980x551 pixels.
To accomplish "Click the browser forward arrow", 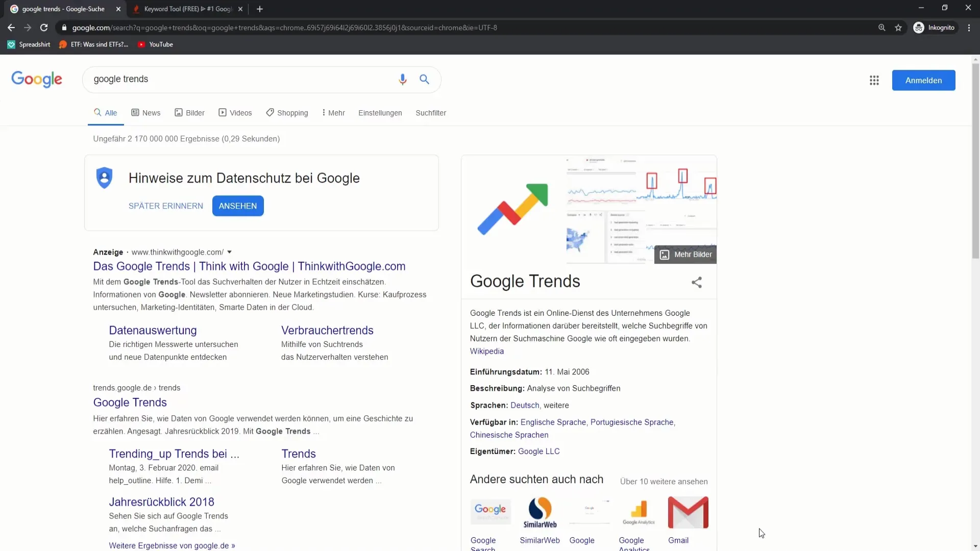I will tap(28, 28).
